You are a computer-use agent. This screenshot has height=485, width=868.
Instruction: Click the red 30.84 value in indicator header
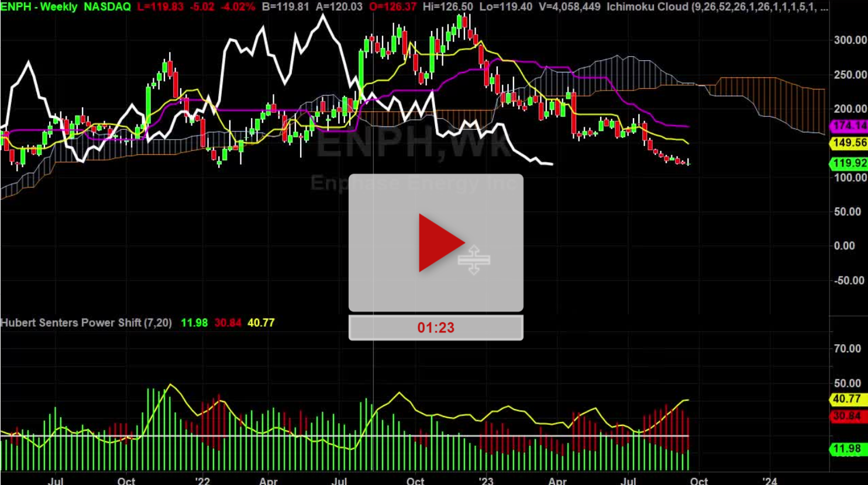tap(228, 323)
